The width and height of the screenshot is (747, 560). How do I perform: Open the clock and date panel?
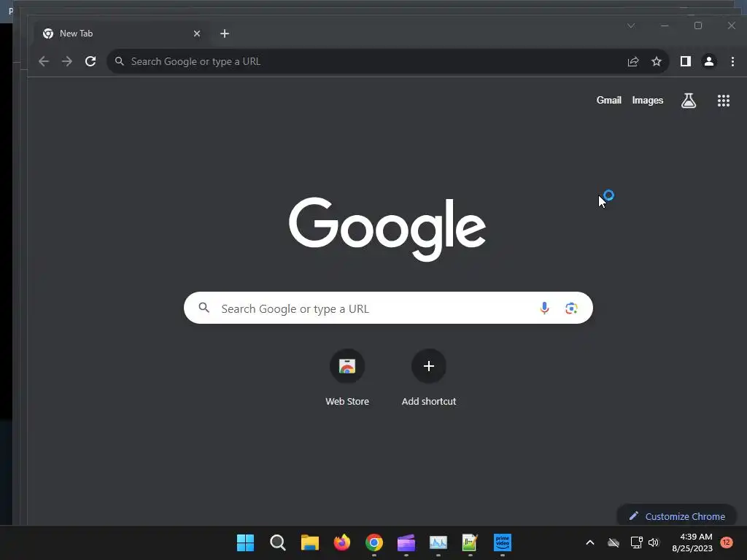(x=692, y=542)
